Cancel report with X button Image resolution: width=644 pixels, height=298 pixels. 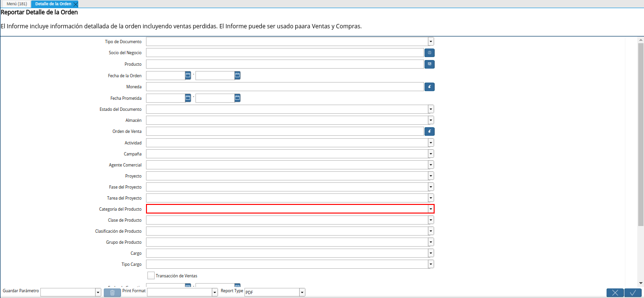[615, 293]
